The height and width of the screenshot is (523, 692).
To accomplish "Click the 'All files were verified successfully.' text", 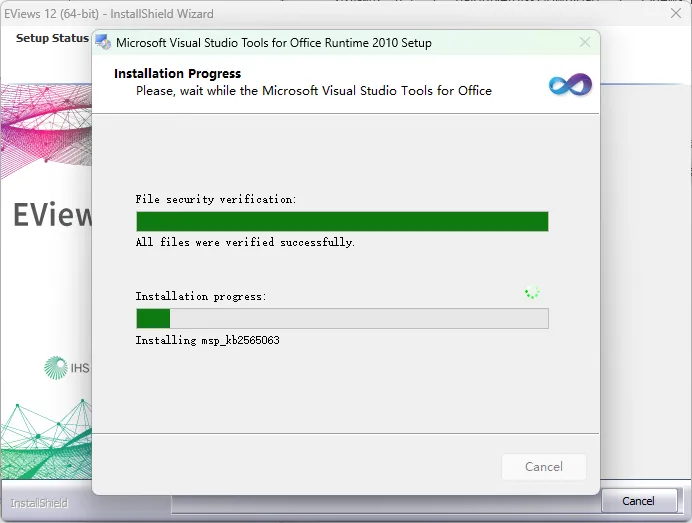I will 245,242.
